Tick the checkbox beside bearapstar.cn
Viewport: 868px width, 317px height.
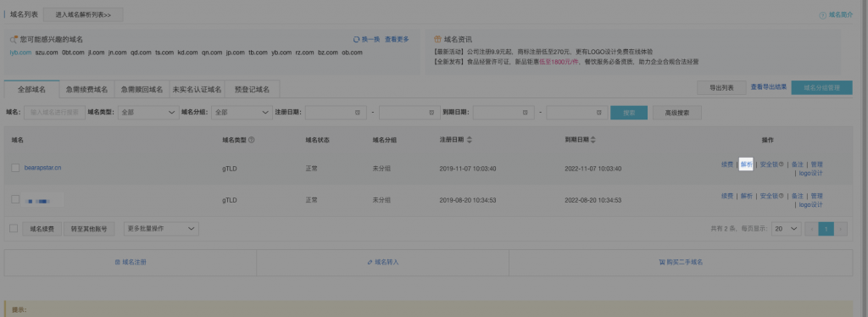click(x=15, y=168)
